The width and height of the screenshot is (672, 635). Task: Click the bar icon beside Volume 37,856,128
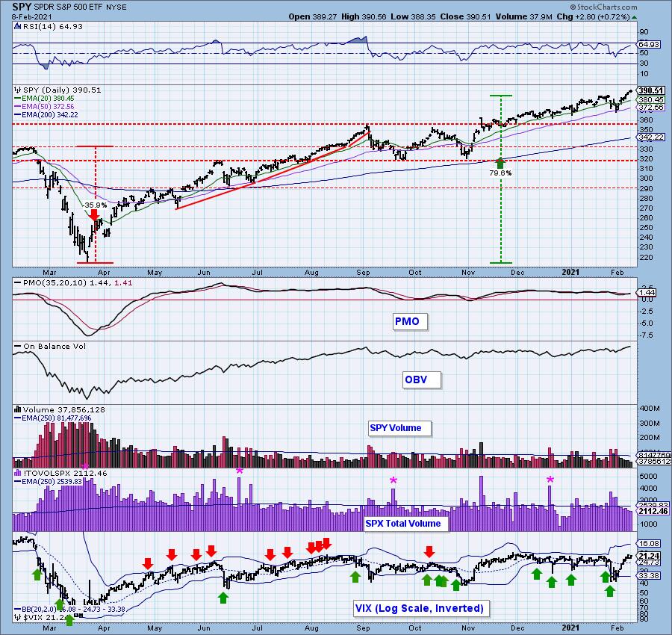(x=18, y=409)
